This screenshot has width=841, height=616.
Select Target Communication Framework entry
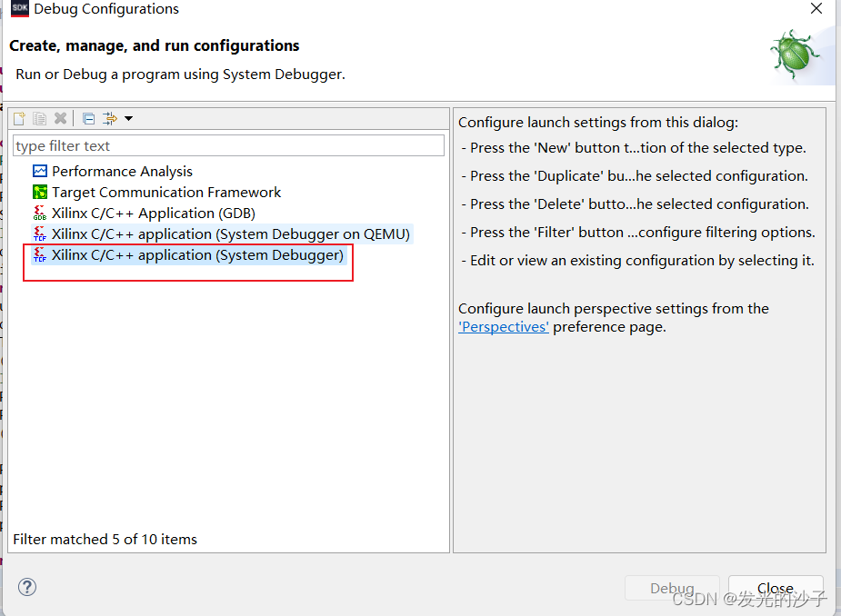coord(166,192)
